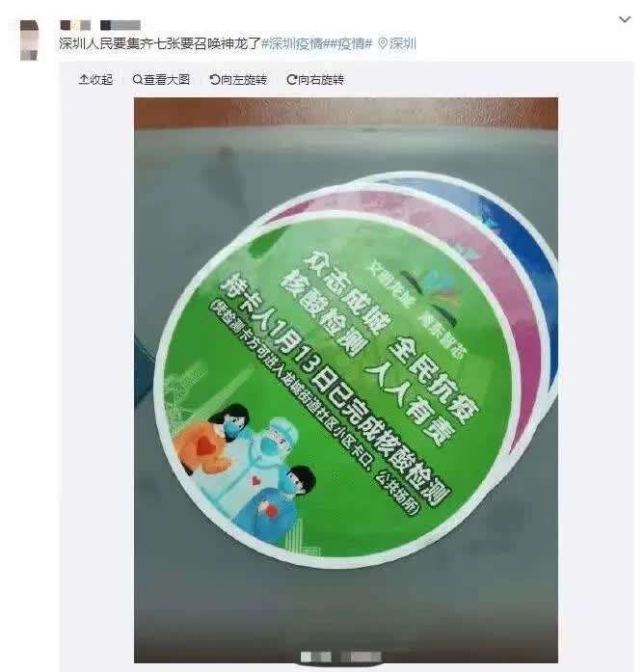Viewport: 644px width, 672px height.
Task: Click the magnifier icon beside 查看大图
Action: point(137,80)
